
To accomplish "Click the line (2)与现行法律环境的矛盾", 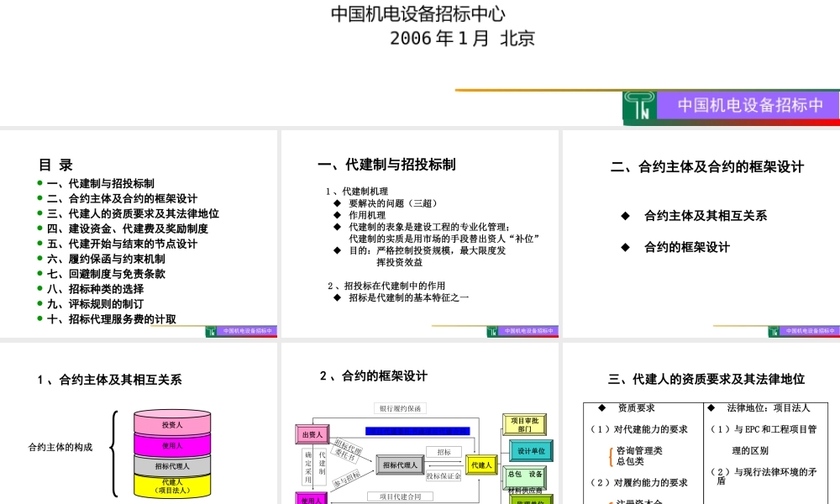I will 764,476.
